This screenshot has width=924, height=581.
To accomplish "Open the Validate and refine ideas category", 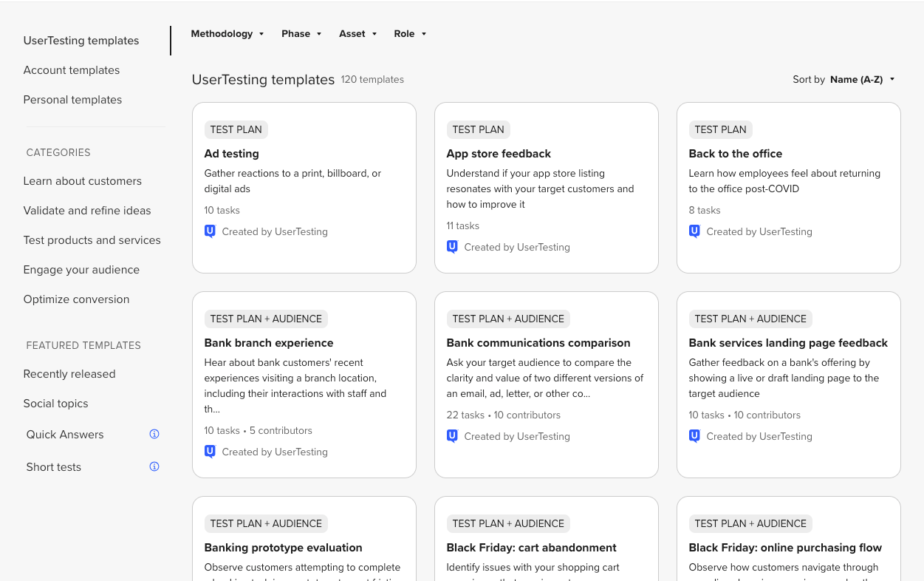I will coord(87,211).
